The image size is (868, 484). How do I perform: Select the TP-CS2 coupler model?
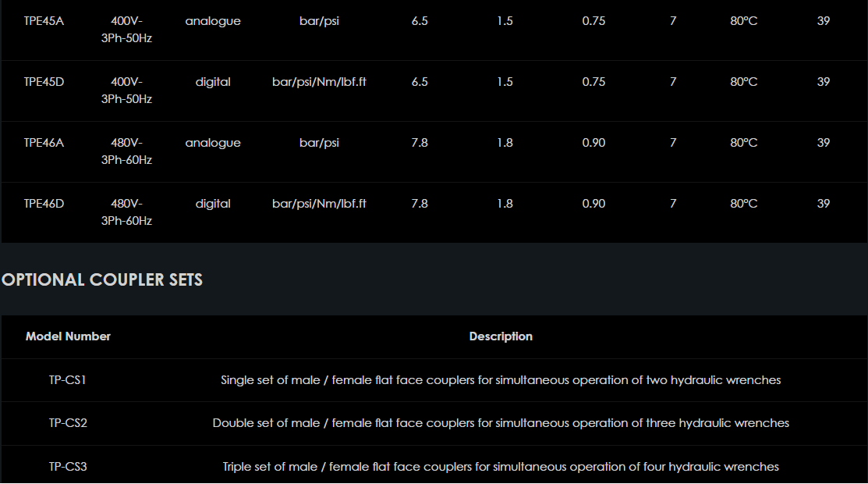click(x=68, y=423)
